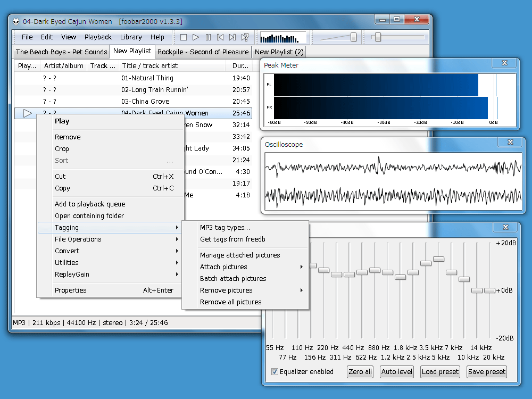Click the 5 kHz equalizer band slider
The width and height of the screenshot is (532, 399).
click(439, 259)
